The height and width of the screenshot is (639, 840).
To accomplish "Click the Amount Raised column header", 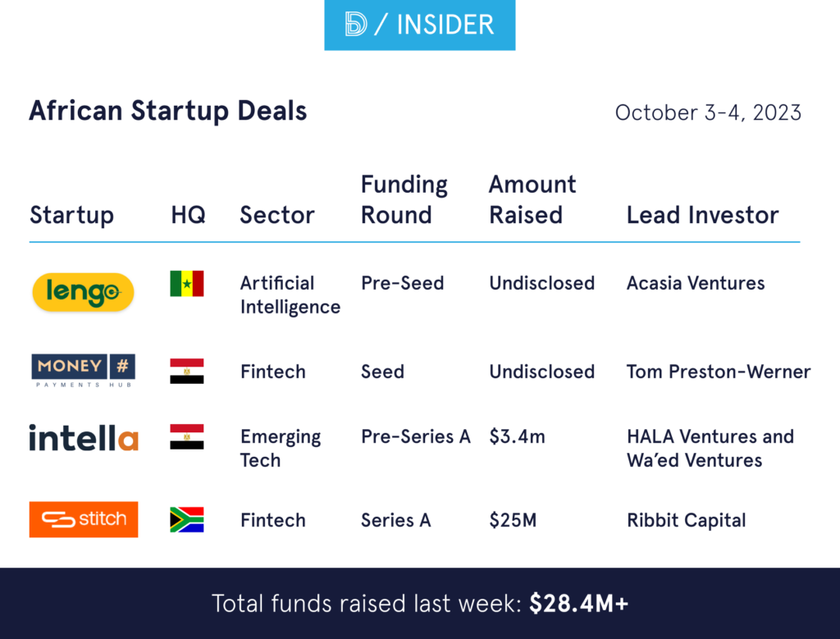I will click(x=532, y=200).
